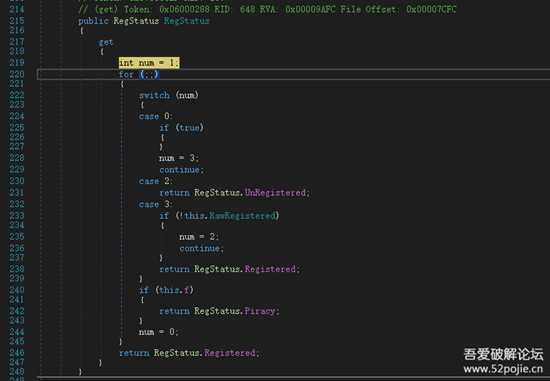Click line number 246 in the gutter
Screen dimensions: 550x381
click(16, 353)
